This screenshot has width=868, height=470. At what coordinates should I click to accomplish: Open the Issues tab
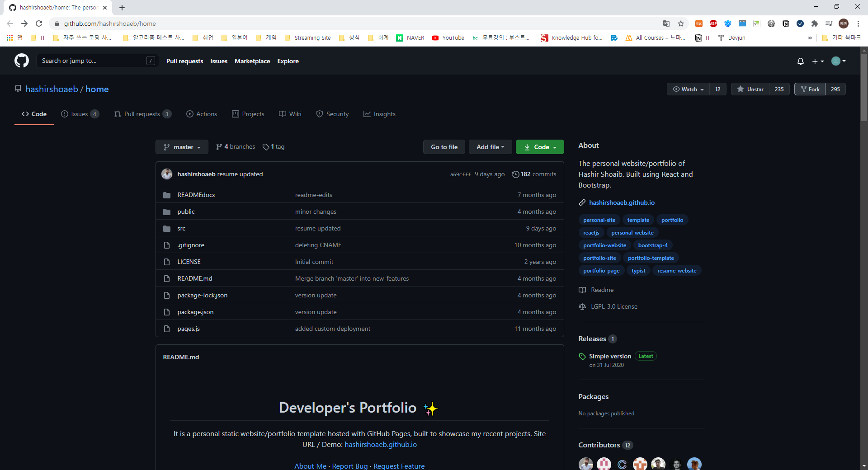pos(80,114)
